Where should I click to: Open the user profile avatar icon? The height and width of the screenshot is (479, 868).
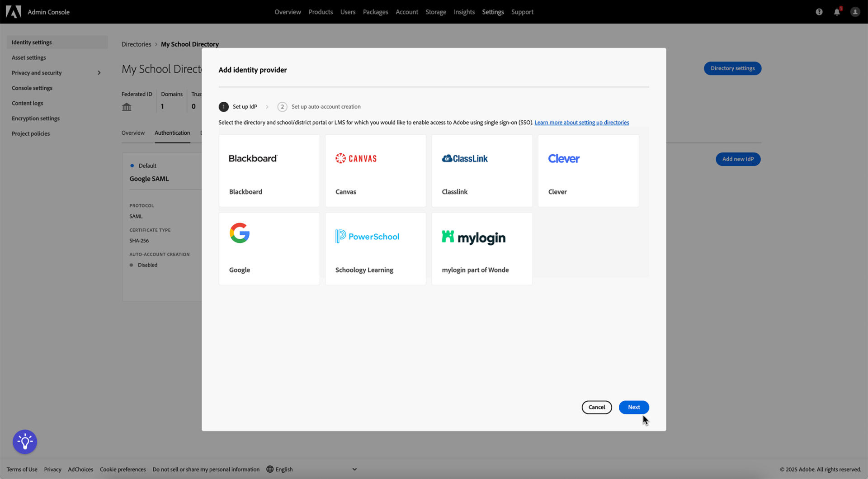(x=855, y=12)
